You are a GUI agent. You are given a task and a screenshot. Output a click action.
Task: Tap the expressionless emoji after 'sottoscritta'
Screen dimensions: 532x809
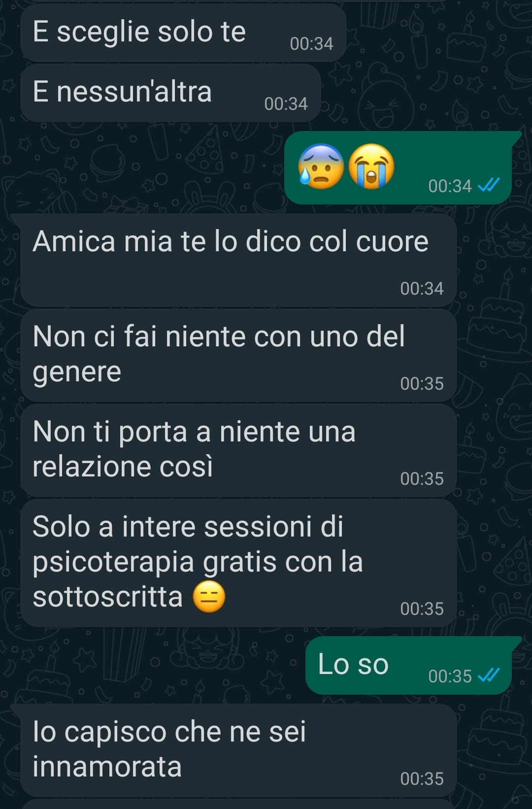pos(209,597)
